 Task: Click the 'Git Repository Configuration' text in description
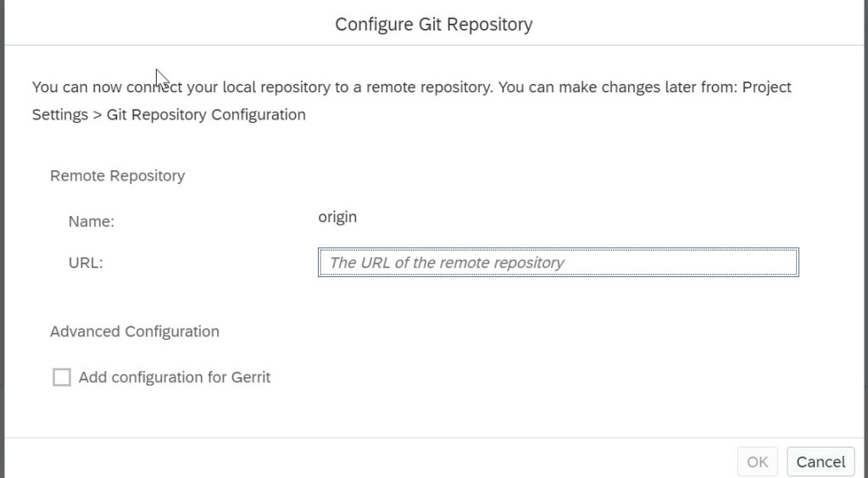206,114
